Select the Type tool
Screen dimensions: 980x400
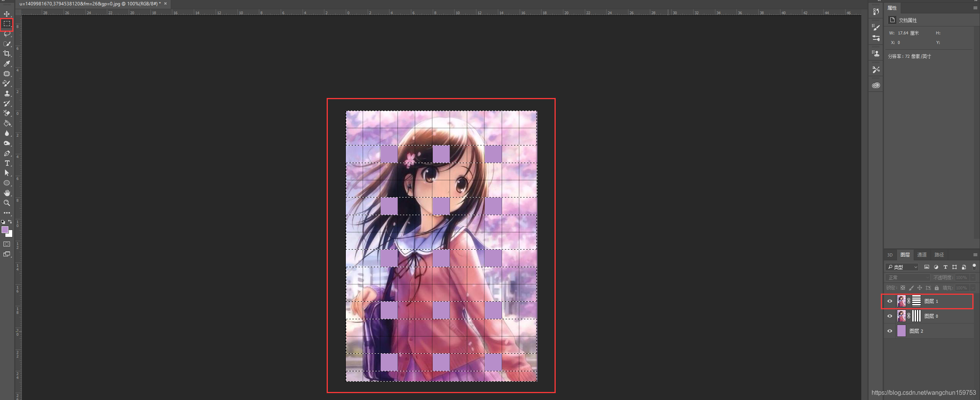click(7, 163)
